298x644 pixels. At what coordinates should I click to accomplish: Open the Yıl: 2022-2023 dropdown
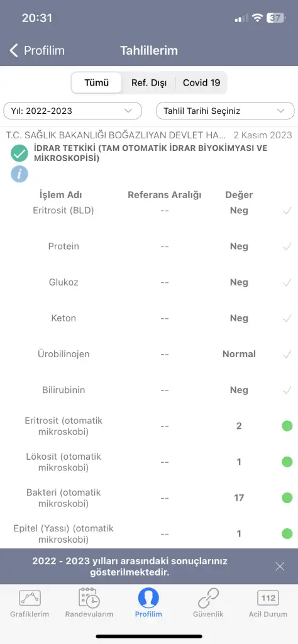(73, 111)
